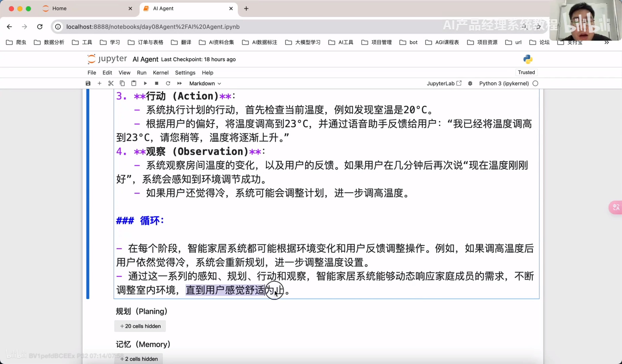Screen dimensions: 622x364
Task: Restart and run all cells with the fast-forward icon
Action: [179, 84]
